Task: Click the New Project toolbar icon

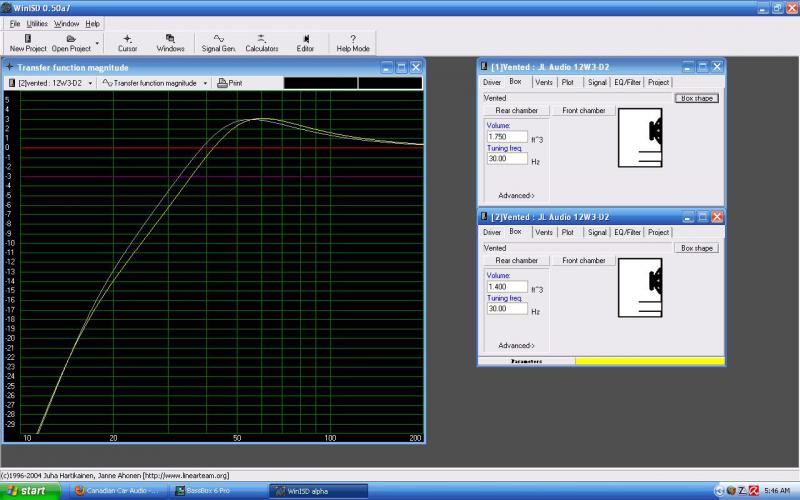Action: (x=29, y=39)
